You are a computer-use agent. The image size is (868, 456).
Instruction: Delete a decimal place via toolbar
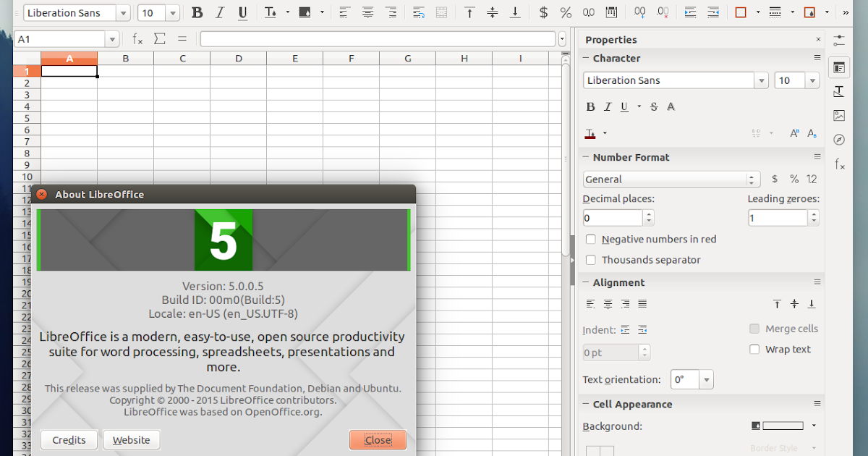pyautogui.click(x=662, y=13)
